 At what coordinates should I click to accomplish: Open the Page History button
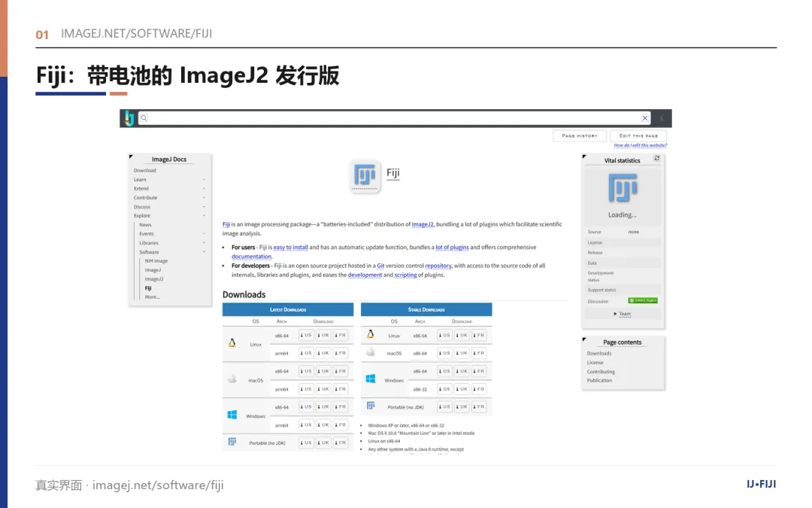580,135
